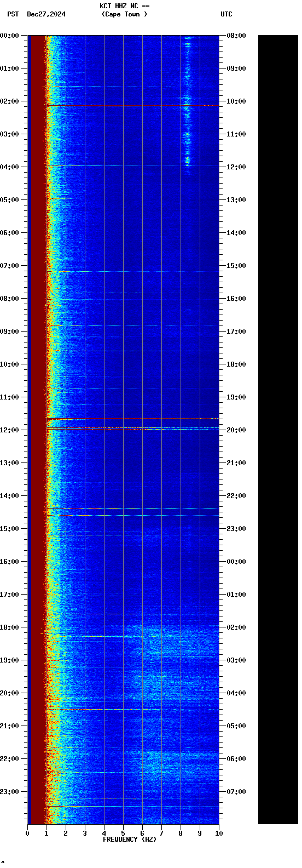The width and height of the screenshot is (302, 868).
Task: Click the 05:00 PST time tick label
Action: pos(10,200)
